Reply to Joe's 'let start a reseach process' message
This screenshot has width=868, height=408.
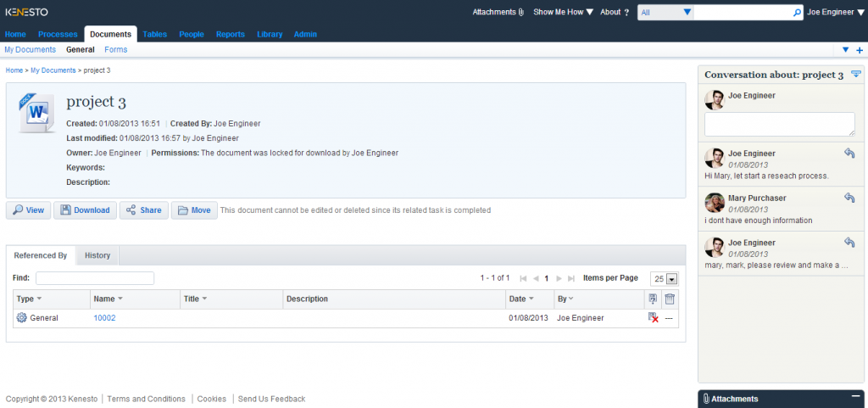[849, 153]
